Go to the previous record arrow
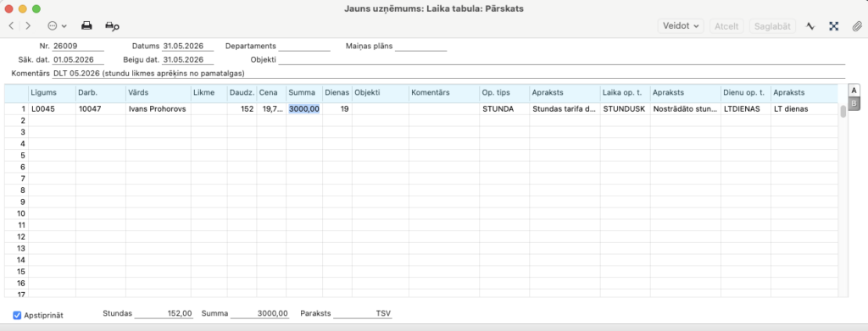The height and width of the screenshot is (331, 868). pos(11,26)
